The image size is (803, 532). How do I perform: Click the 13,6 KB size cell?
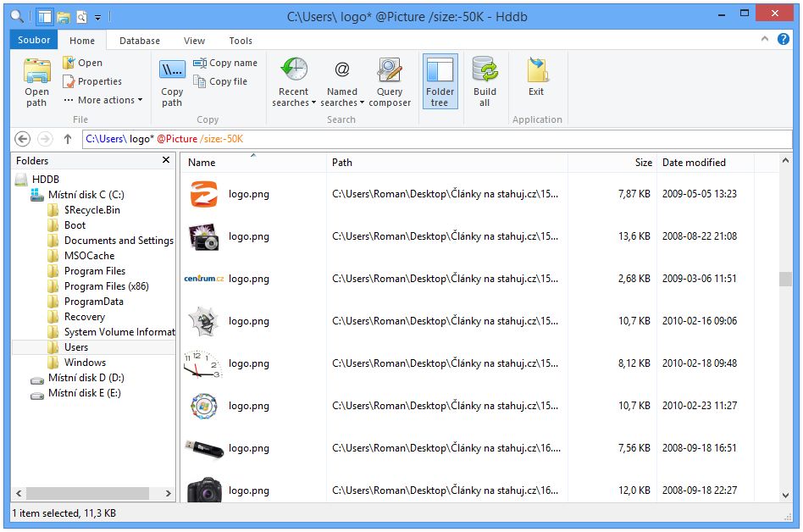634,236
